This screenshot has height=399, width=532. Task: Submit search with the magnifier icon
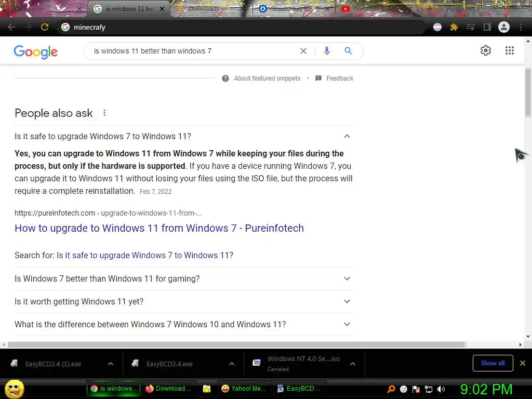(x=348, y=51)
